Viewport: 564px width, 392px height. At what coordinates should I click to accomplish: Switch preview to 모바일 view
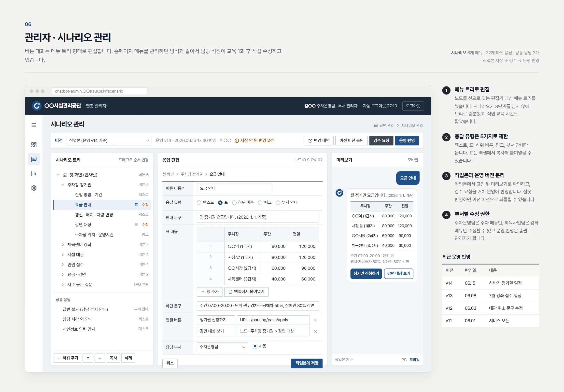(x=415, y=360)
